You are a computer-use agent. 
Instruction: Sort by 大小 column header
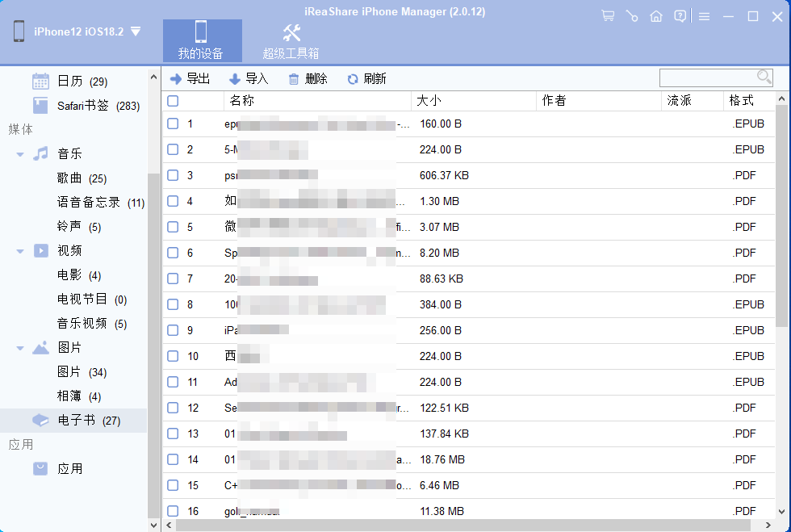(474, 101)
